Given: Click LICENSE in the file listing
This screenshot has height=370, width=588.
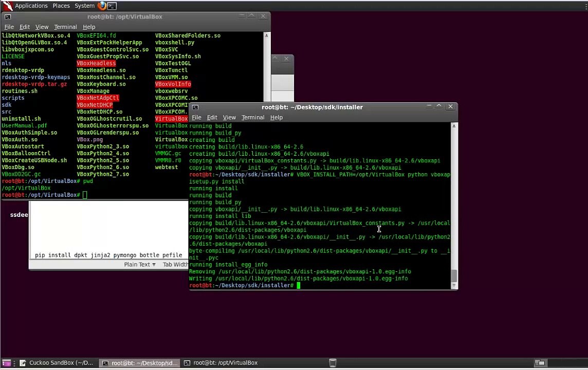Looking at the screenshot, I should pos(13,56).
